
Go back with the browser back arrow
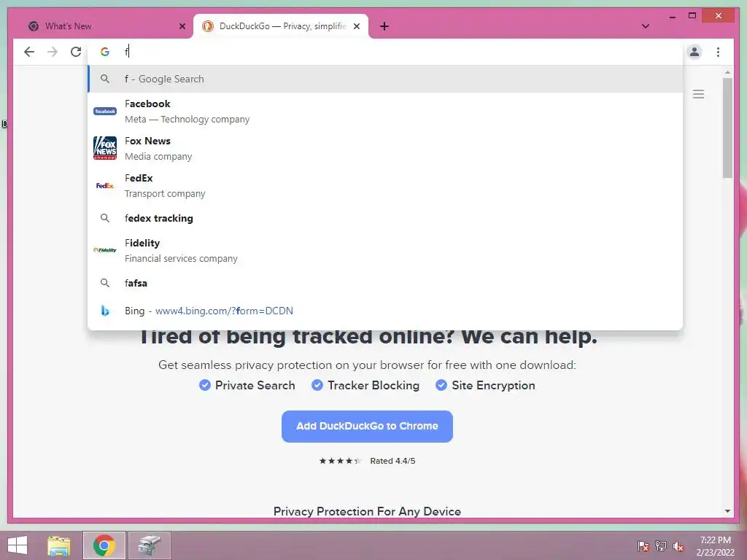click(x=29, y=52)
